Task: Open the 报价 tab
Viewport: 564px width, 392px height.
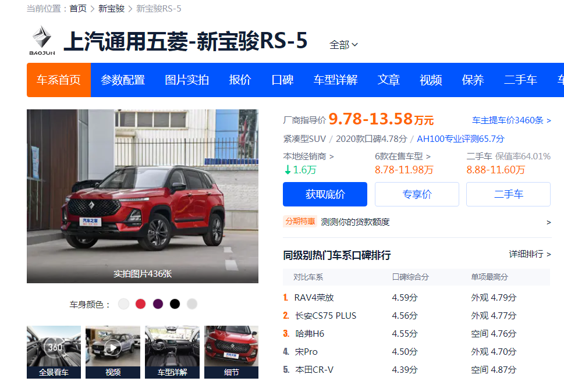Action: click(x=240, y=80)
